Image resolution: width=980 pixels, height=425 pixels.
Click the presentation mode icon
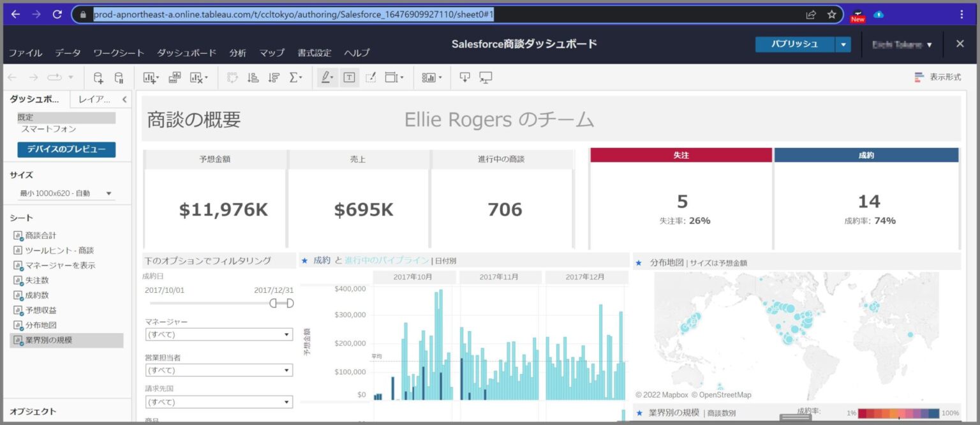click(x=486, y=77)
